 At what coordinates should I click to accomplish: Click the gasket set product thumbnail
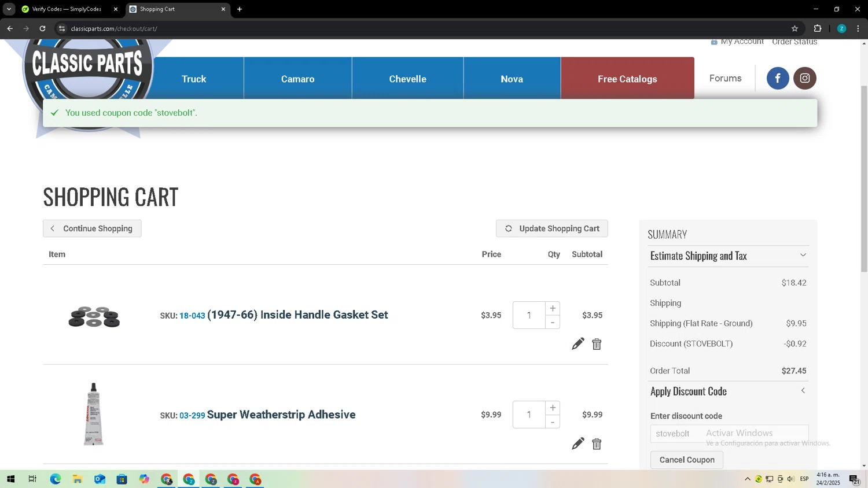94,316
